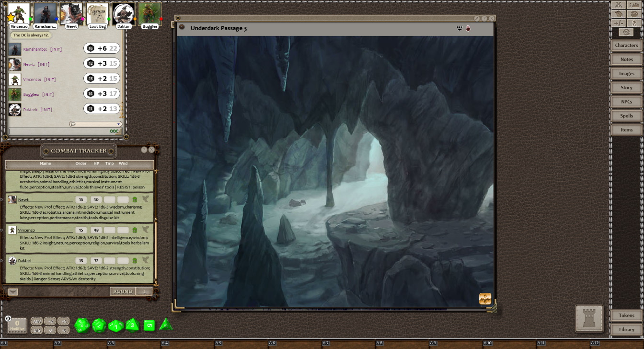
Task: Click the image window popout arrow icon
Action: pyautogui.click(x=477, y=19)
